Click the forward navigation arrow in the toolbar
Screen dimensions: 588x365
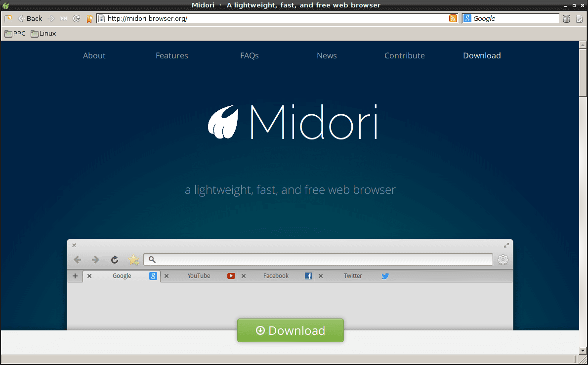tap(51, 18)
